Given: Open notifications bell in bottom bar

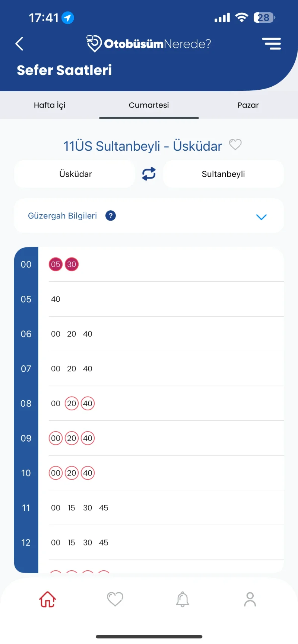Looking at the screenshot, I should pos(183,599).
